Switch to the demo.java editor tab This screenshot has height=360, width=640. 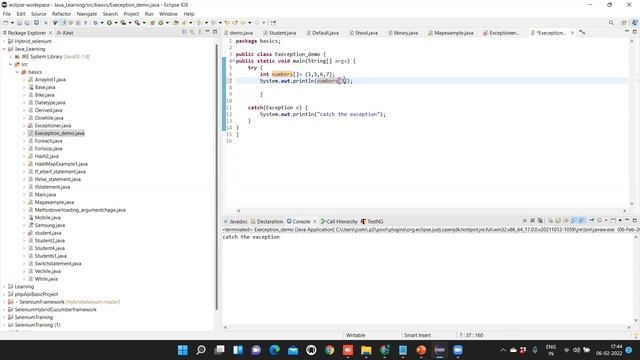[x=238, y=33]
